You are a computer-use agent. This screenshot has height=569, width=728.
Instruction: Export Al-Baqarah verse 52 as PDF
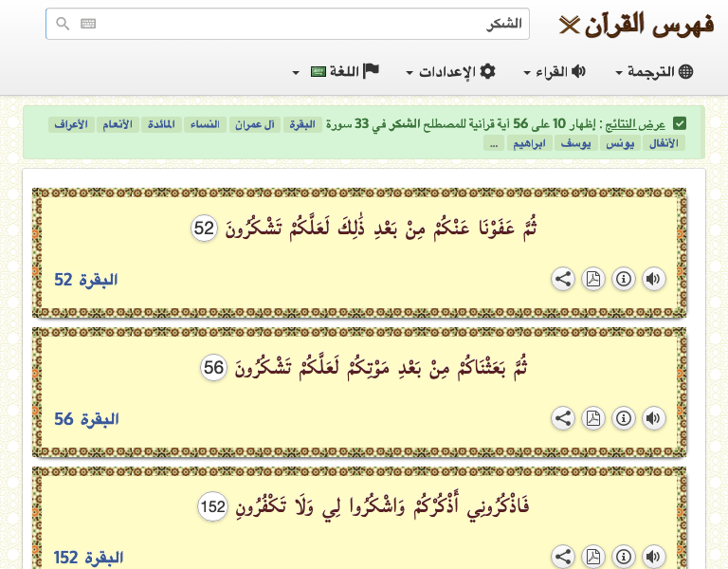(x=592, y=279)
